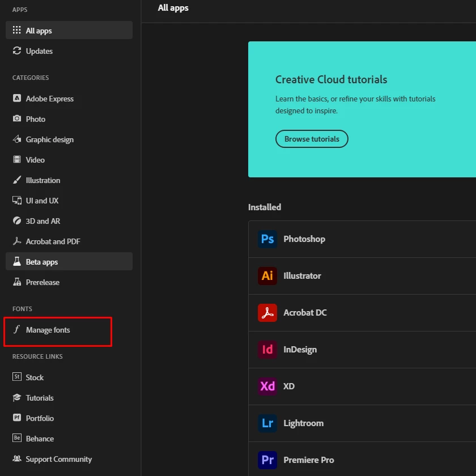Click the Lightroom app name
The width and height of the screenshot is (476, 476).
click(303, 423)
